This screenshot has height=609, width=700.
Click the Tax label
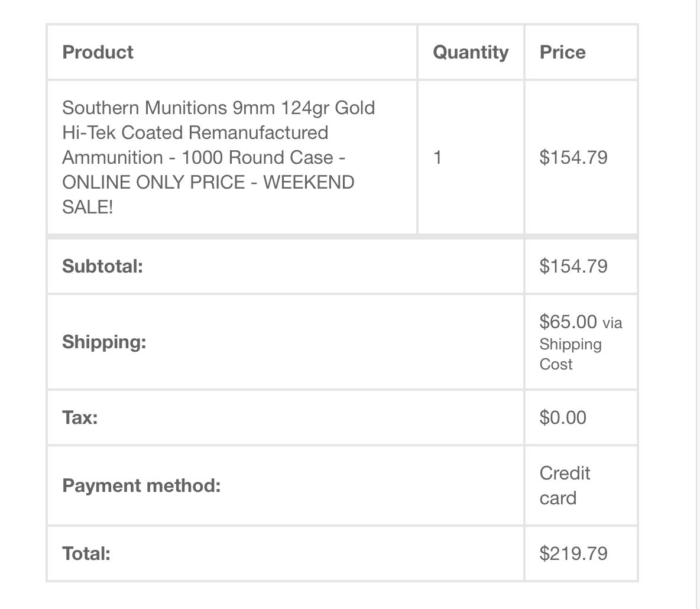click(80, 418)
